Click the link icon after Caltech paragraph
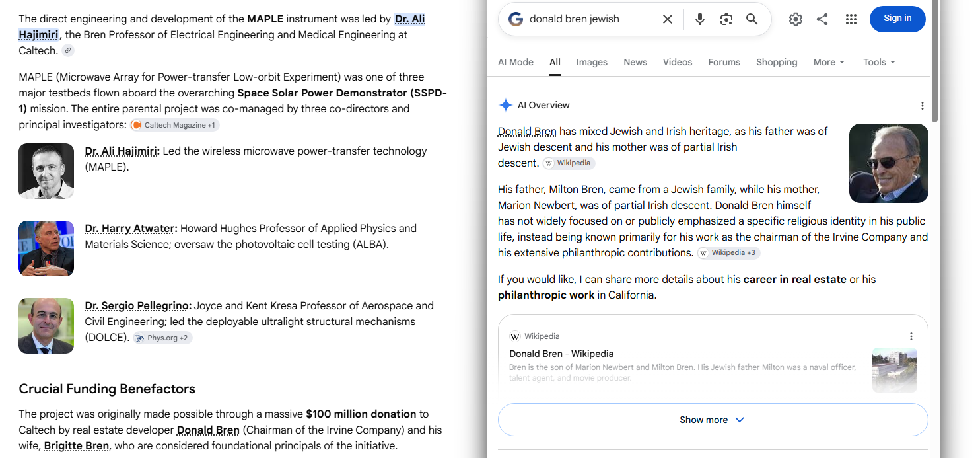The height and width of the screenshot is (458, 980). pos(68,50)
